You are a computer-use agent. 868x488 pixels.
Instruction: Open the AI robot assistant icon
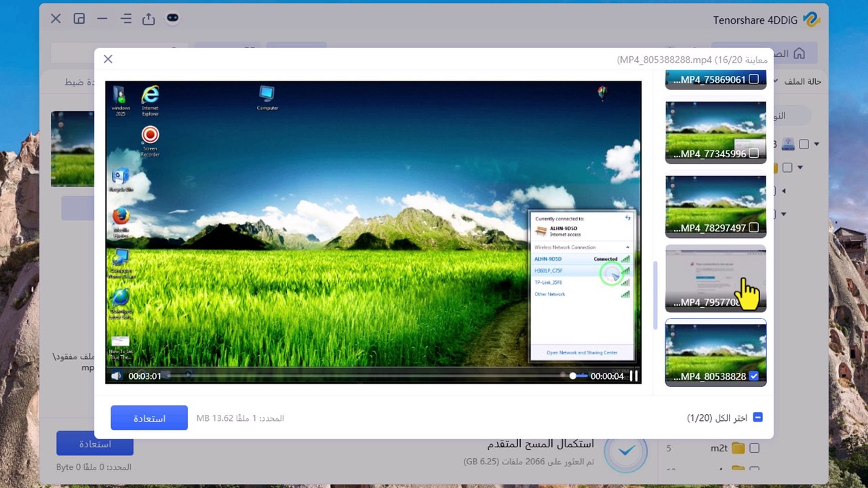pos(173,18)
